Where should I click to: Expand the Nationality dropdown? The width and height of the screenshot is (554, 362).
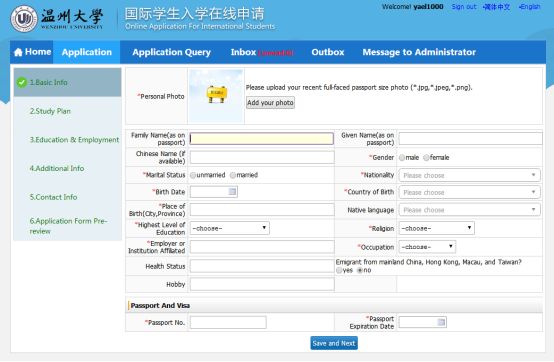pos(470,175)
